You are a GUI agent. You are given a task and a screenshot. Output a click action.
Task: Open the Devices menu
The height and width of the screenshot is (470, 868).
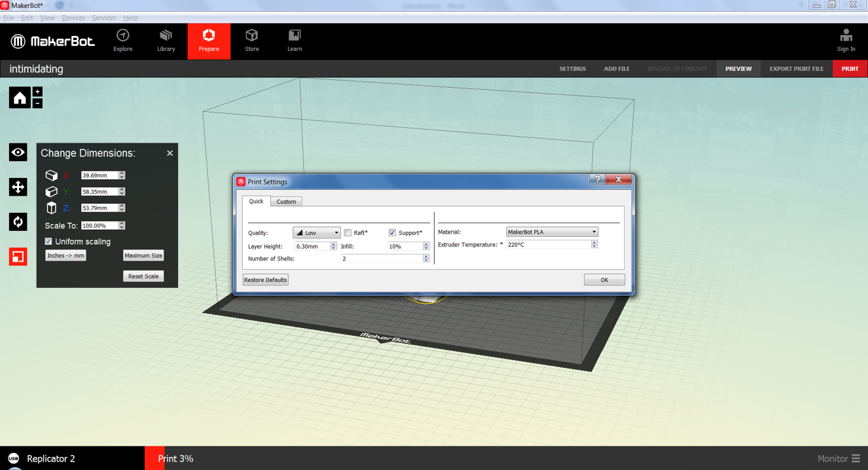point(73,18)
